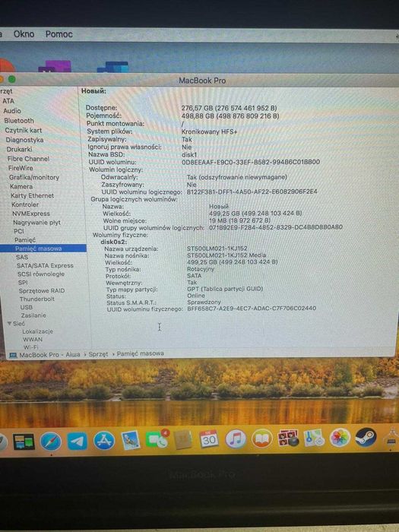
Task: Click the value Kronikowany HFS+
Action: (209, 131)
